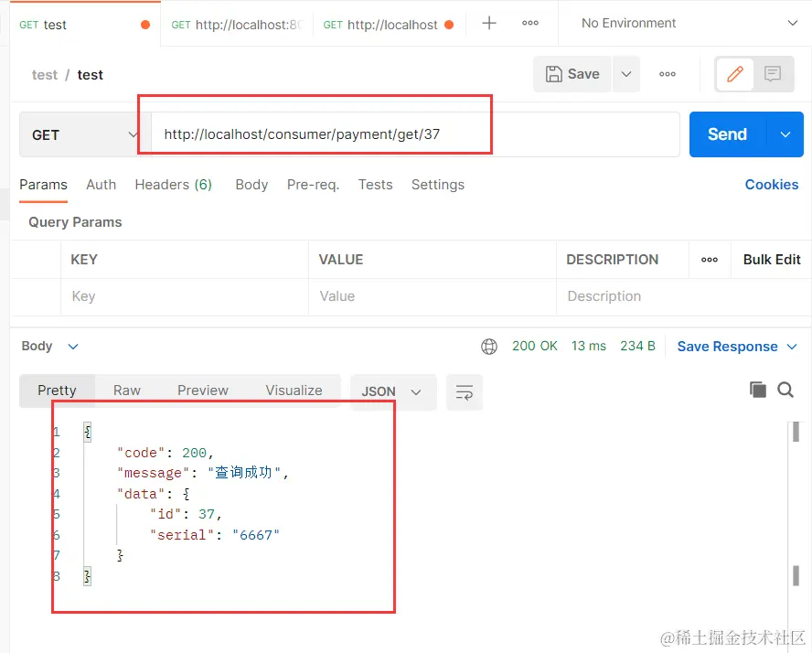
Task: Select Visualize response view
Action: (x=294, y=391)
